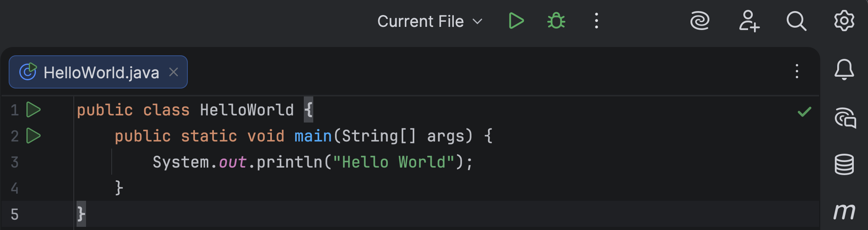Show the Notifications bell panel
868x230 pixels.
tap(844, 70)
